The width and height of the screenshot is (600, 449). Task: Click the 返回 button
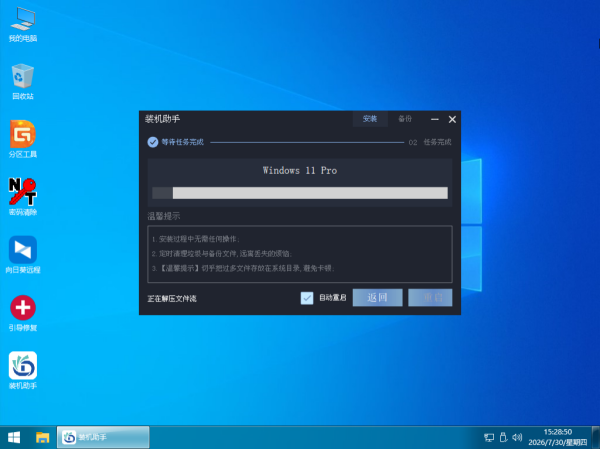pos(377,297)
